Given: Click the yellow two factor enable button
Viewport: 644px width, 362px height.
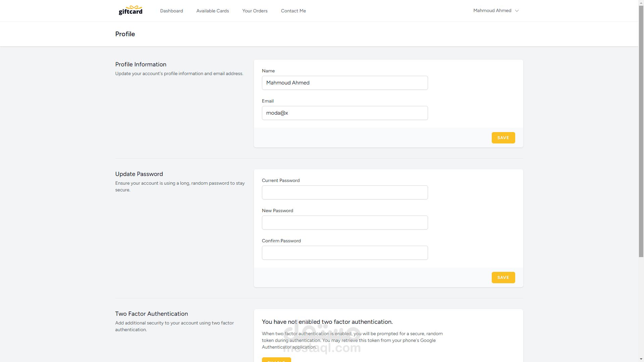Looking at the screenshot, I should 276,360.
